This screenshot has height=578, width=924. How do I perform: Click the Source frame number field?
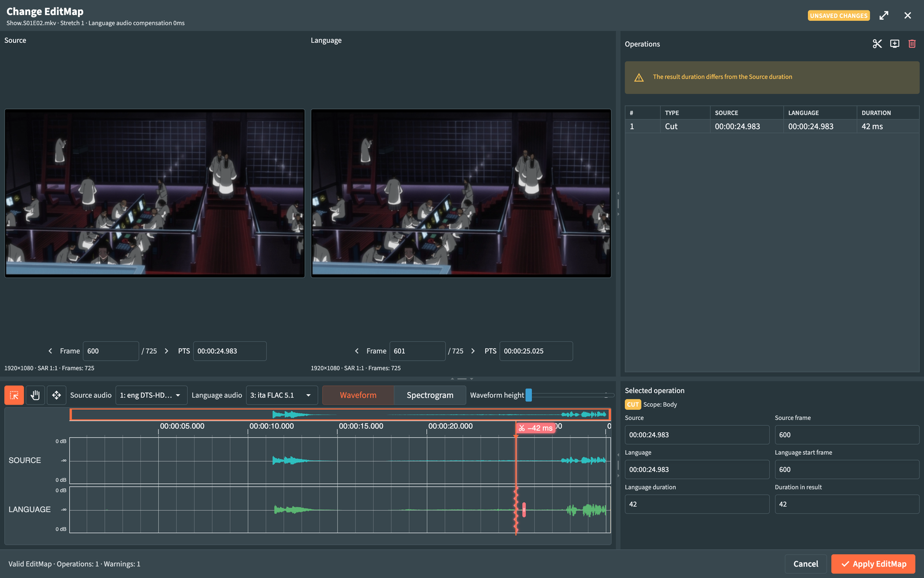(111, 351)
